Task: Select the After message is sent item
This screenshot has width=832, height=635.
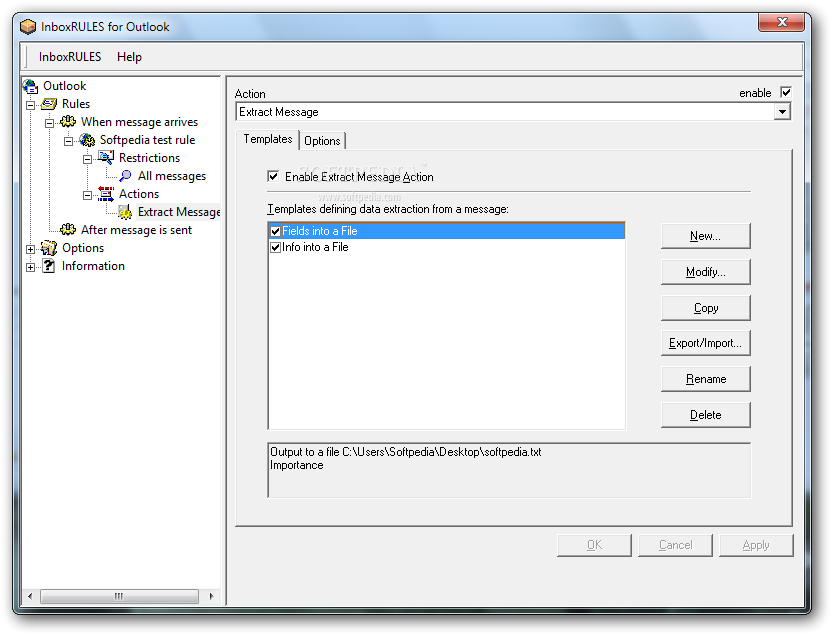Action: coord(136,230)
